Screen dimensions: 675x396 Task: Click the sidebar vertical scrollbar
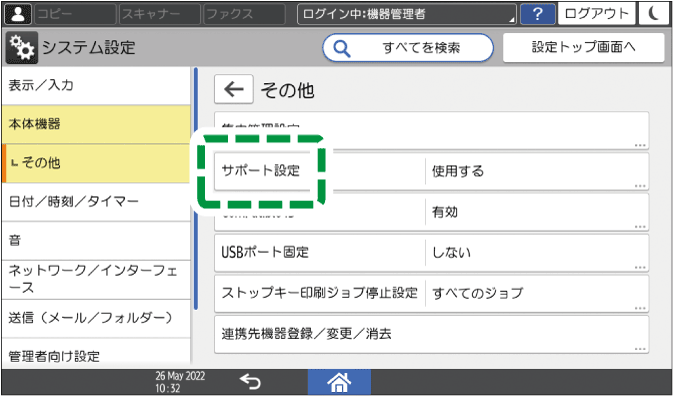pos(195,189)
